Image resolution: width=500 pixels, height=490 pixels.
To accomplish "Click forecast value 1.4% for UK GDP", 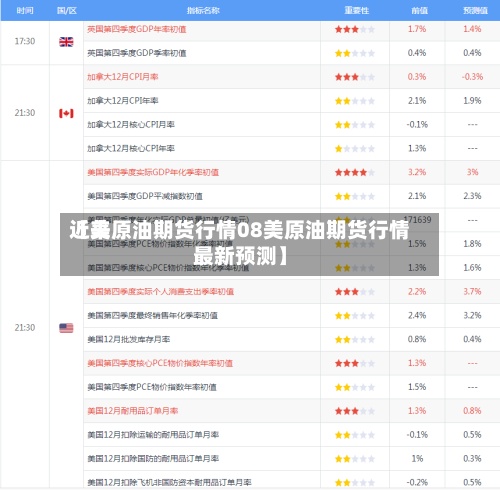I will 472,29.
